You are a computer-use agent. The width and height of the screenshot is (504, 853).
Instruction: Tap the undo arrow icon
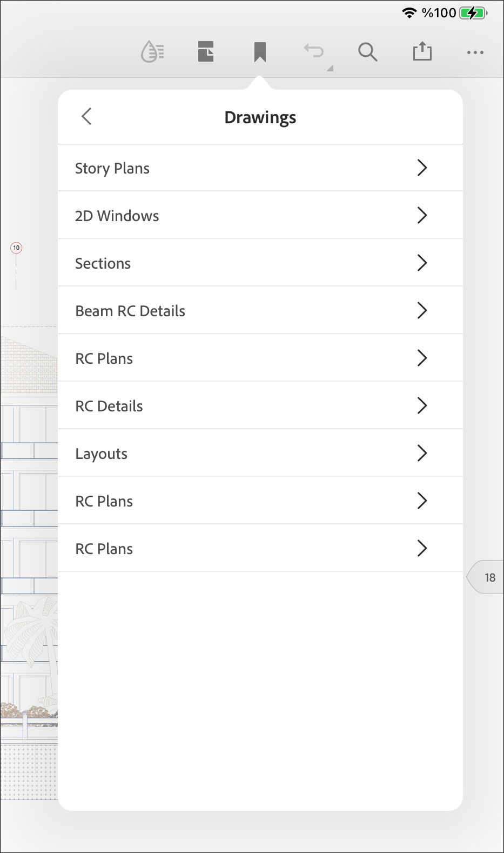(314, 52)
